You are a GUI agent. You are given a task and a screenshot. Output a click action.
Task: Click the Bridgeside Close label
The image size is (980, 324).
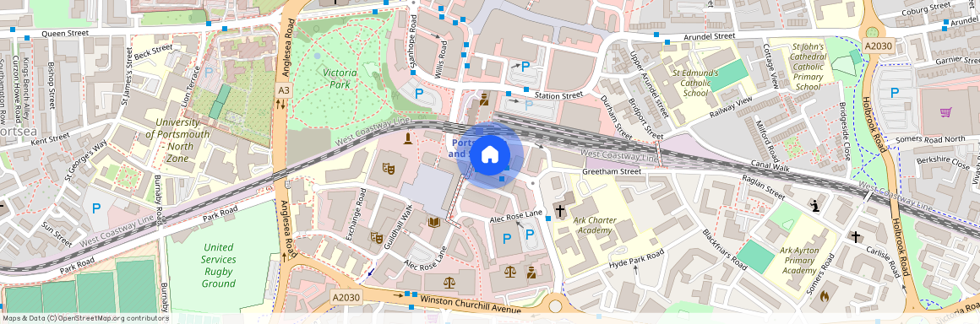[844, 132]
